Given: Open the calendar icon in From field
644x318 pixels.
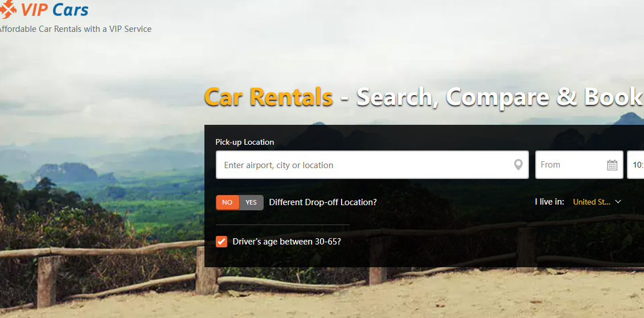Looking at the screenshot, I should [x=612, y=165].
